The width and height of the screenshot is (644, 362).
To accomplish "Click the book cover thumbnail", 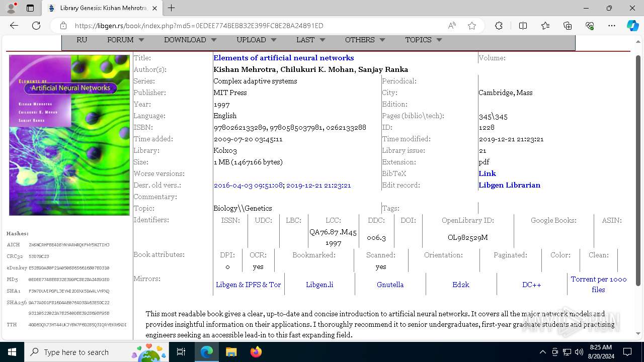I will coord(69,135).
